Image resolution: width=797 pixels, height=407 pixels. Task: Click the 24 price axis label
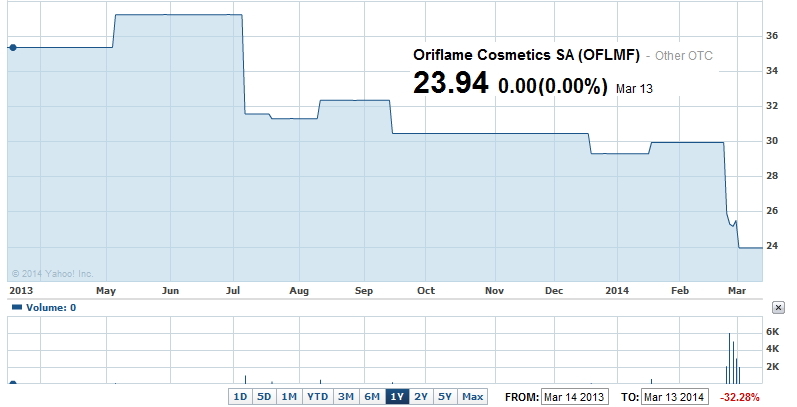pos(772,245)
